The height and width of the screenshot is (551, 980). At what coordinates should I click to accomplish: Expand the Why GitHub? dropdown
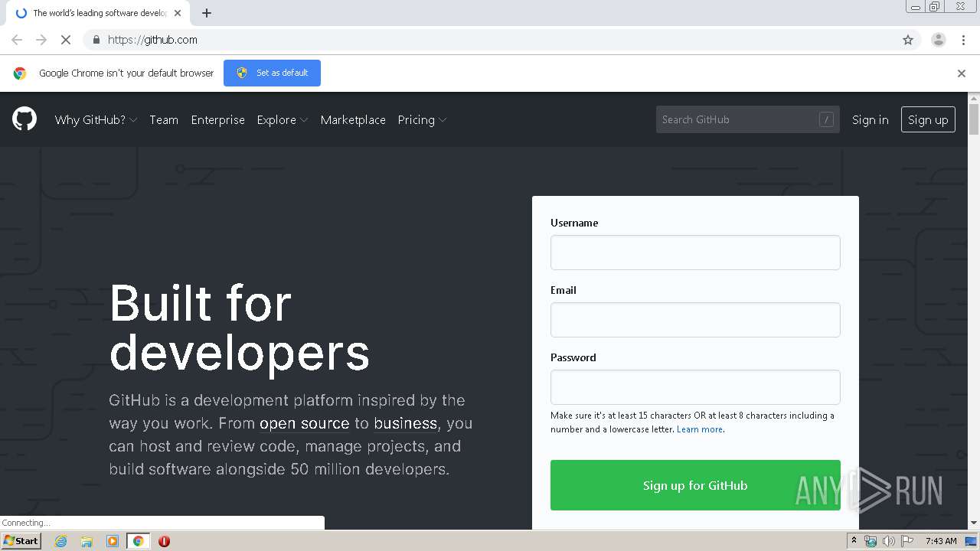(x=96, y=120)
